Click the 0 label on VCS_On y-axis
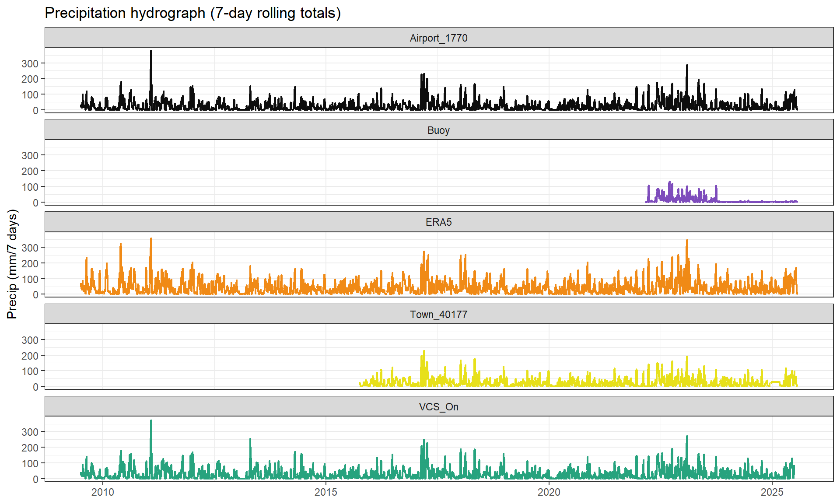The width and height of the screenshot is (840, 504). click(x=35, y=479)
